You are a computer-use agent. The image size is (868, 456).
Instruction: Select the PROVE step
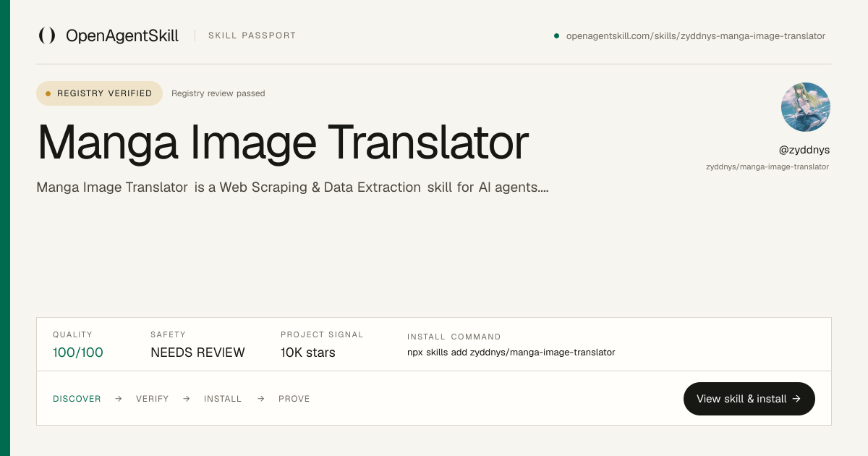tap(294, 399)
